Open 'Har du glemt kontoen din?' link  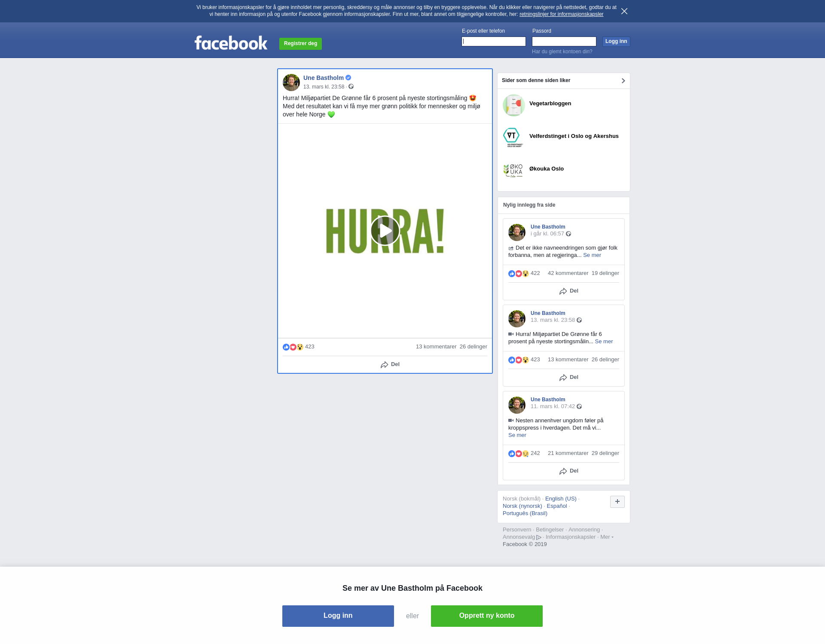click(x=562, y=52)
